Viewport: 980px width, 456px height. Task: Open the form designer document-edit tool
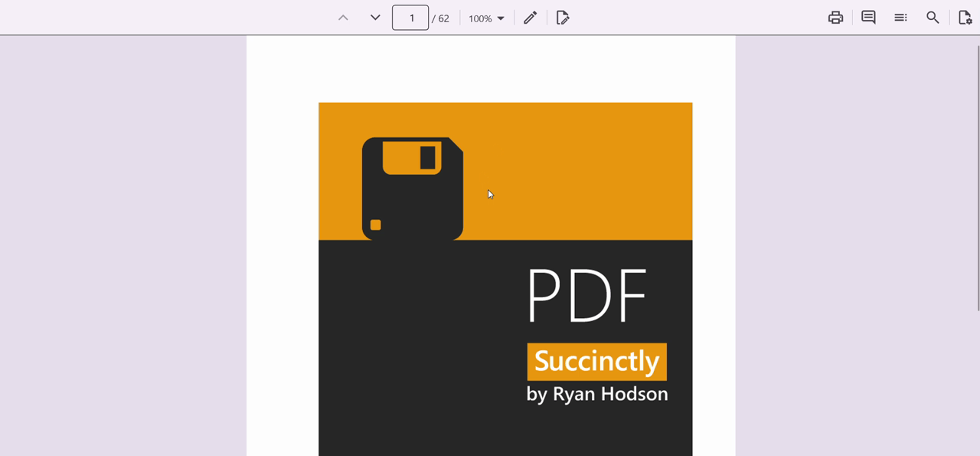click(x=563, y=18)
